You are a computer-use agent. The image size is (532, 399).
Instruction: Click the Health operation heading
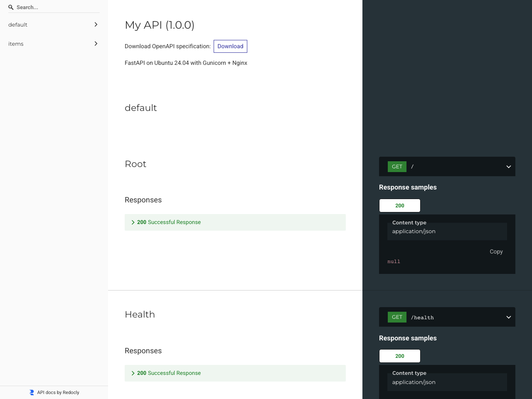(140, 315)
